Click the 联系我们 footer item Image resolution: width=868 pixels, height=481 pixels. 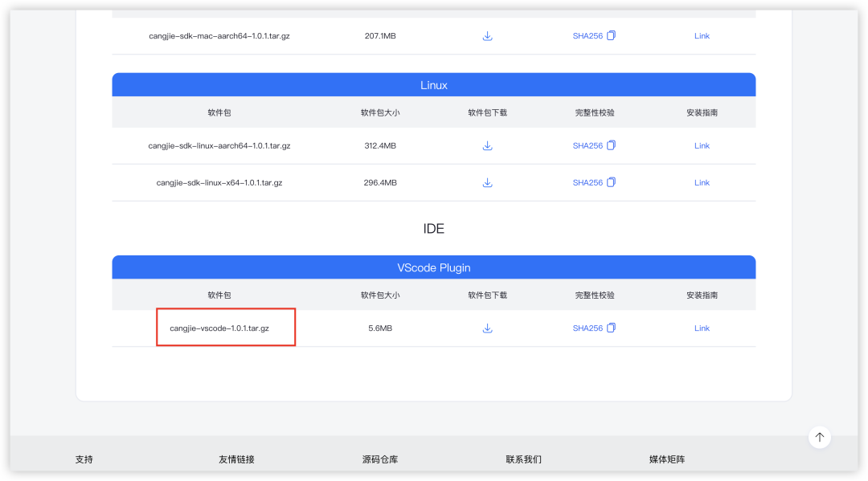523,459
